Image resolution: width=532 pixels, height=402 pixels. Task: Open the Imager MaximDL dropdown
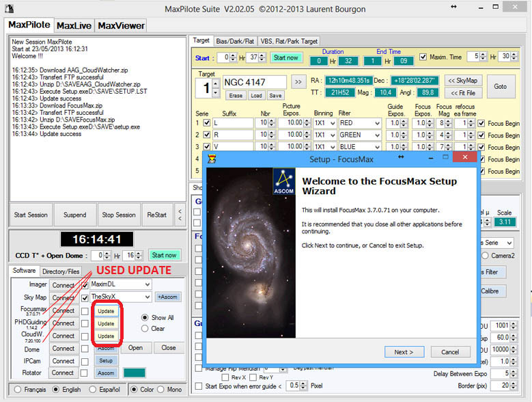(x=148, y=284)
